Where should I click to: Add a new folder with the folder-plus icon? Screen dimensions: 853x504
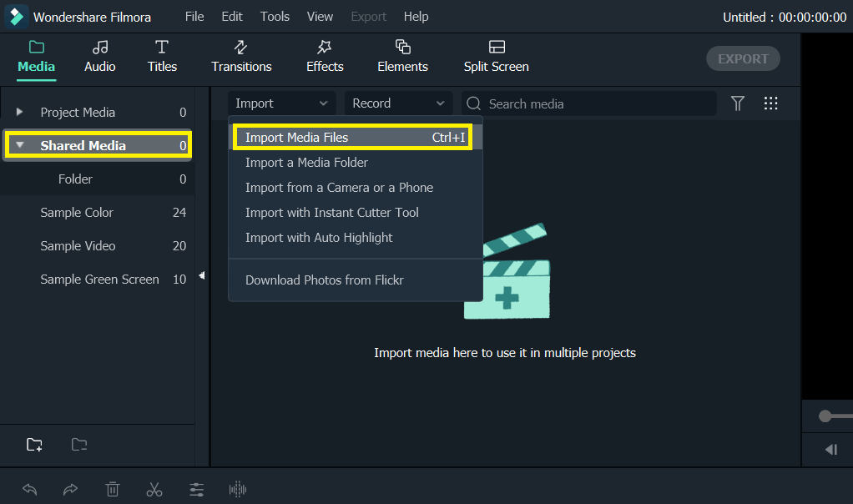point(34,445)
